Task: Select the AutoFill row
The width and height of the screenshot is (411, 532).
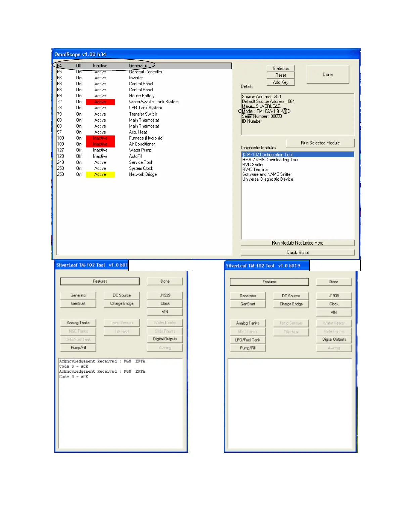Action: [144, 157]
